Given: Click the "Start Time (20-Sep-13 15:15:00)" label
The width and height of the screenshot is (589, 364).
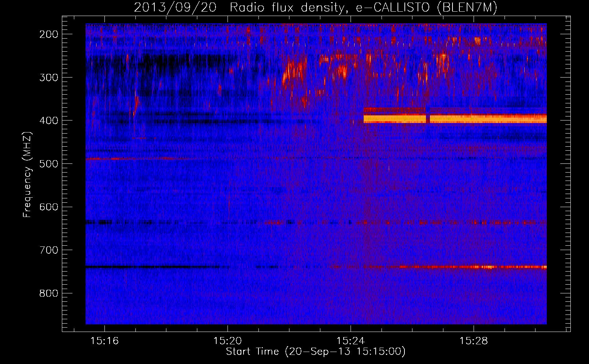Looking at the screenshot, I should [316, 352].
